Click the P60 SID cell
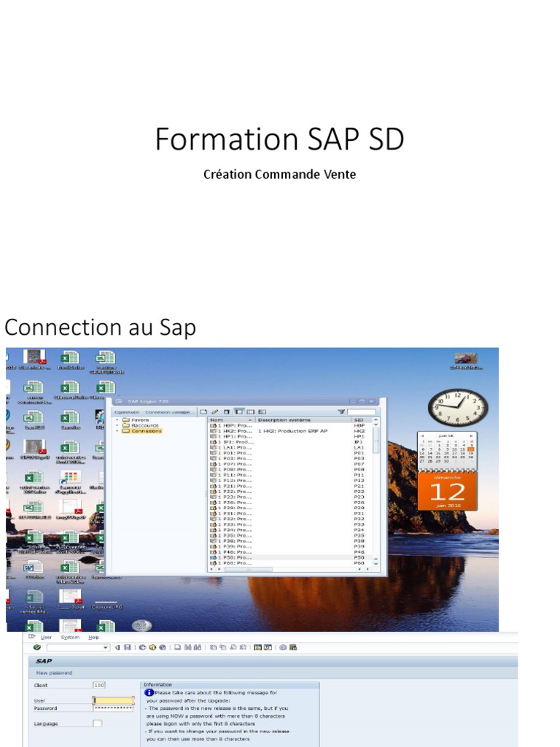 point(359,563)
